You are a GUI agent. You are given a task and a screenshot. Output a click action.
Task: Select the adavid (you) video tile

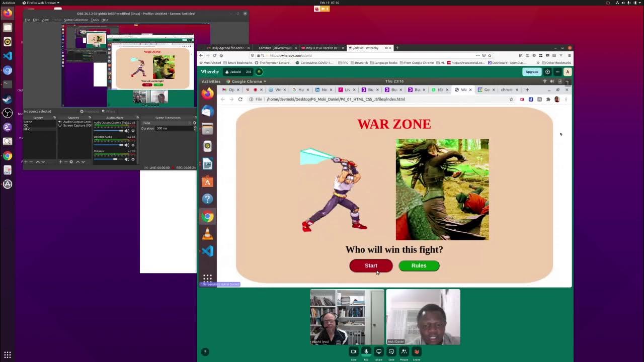coord(347,317)
